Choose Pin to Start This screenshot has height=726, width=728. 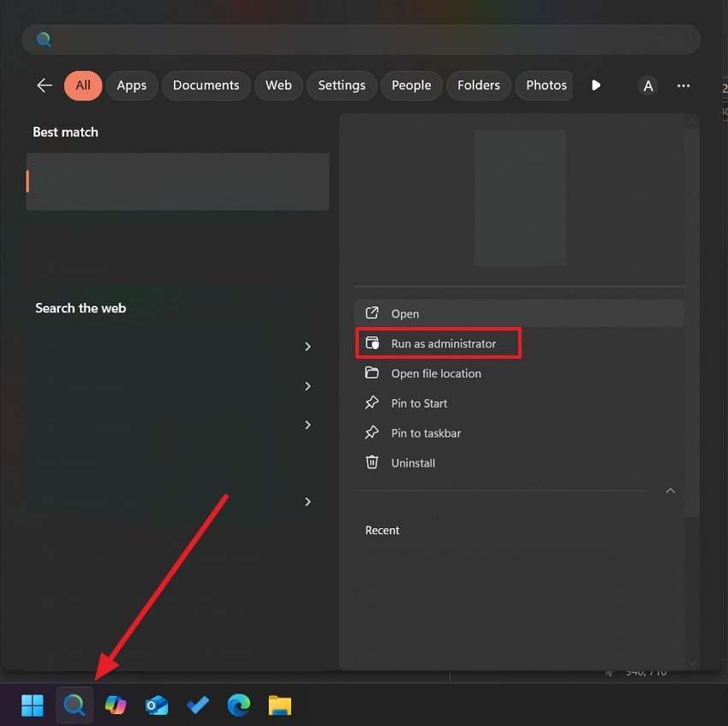coord(519,403)
